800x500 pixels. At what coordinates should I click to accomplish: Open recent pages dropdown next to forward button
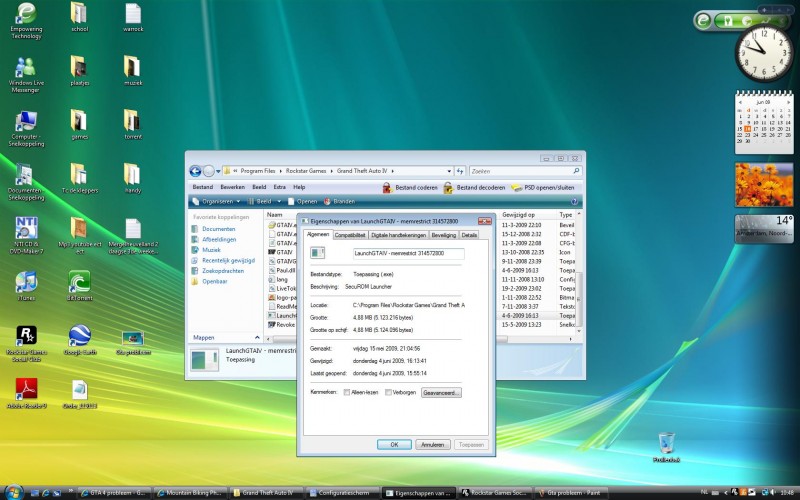pyautogui.click(x=218, y=171)
